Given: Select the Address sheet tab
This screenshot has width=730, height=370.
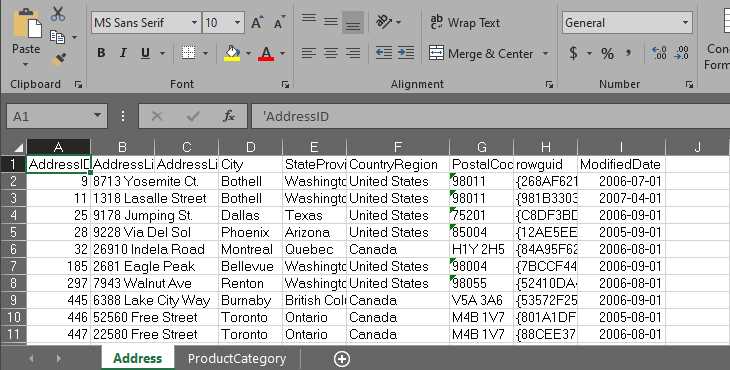Looking at the screenshot, I should pyautogui.click(x=137, y=358).
